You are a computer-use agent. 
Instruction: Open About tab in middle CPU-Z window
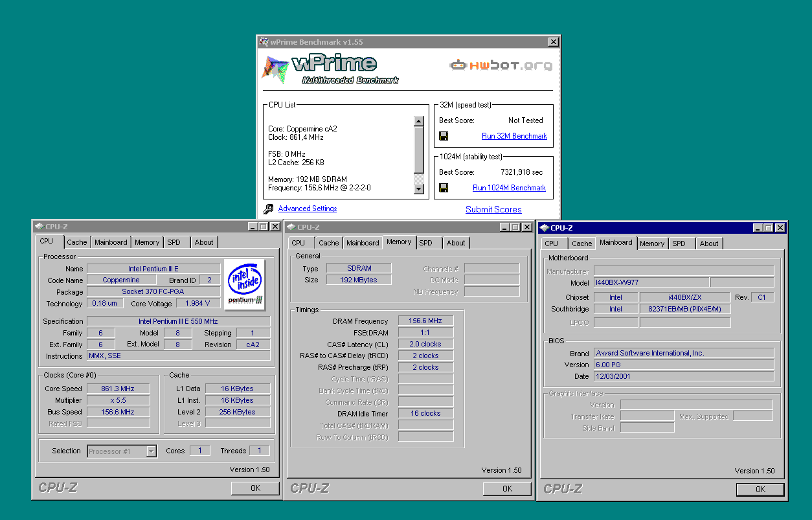click(x=456, y=243)
